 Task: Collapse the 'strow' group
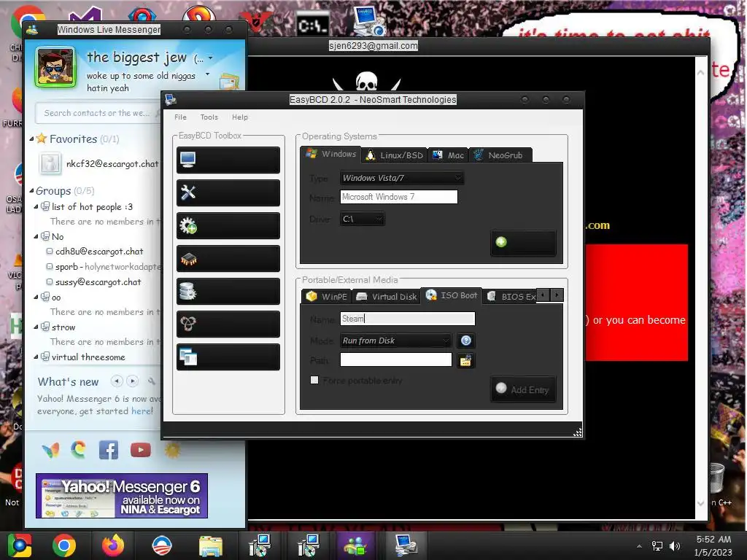(x=36, y=327)
